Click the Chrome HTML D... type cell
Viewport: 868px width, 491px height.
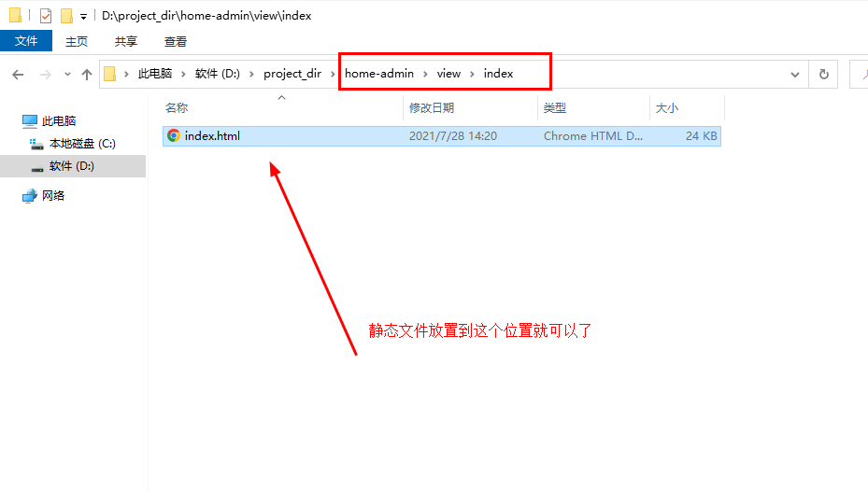coord(593,136)
